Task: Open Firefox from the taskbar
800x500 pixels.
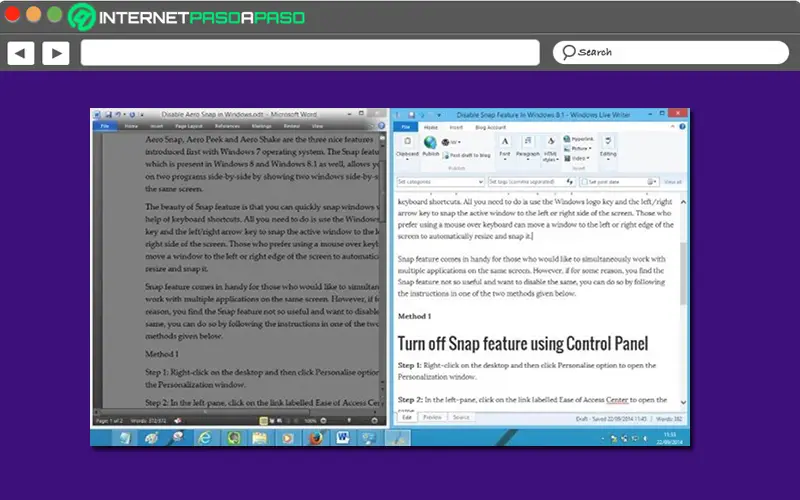Action: click(x=315, y=438)
